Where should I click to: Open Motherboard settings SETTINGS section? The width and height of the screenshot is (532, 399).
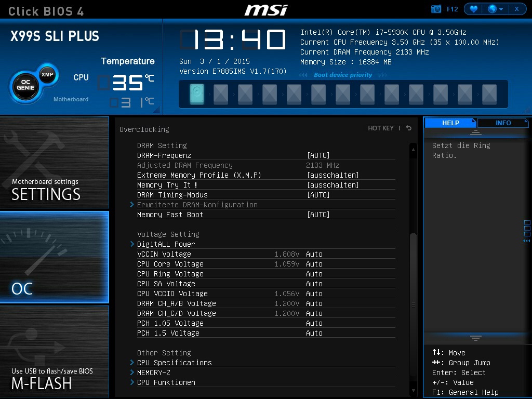click(55, 163)
